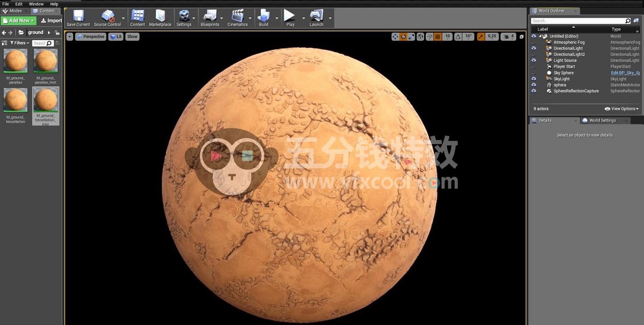Hide the sphera actor via eye icon
Viewport: 644px width, 325px height.
click(533, 85)
